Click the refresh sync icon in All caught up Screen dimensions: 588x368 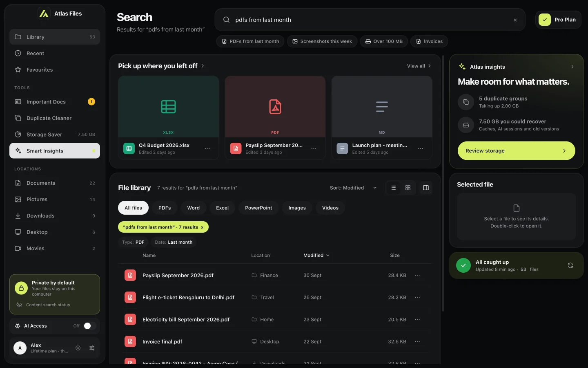570,265
